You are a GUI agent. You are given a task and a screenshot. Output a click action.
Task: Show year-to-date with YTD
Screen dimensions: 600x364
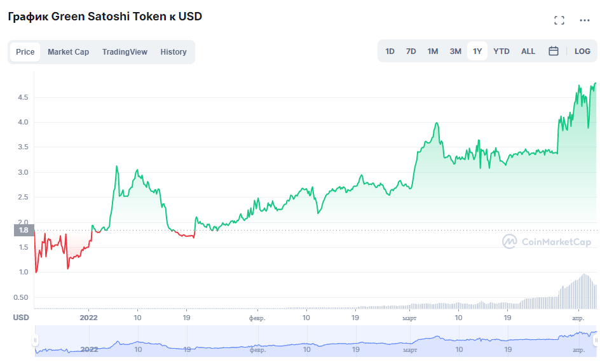tap(501, 51)
